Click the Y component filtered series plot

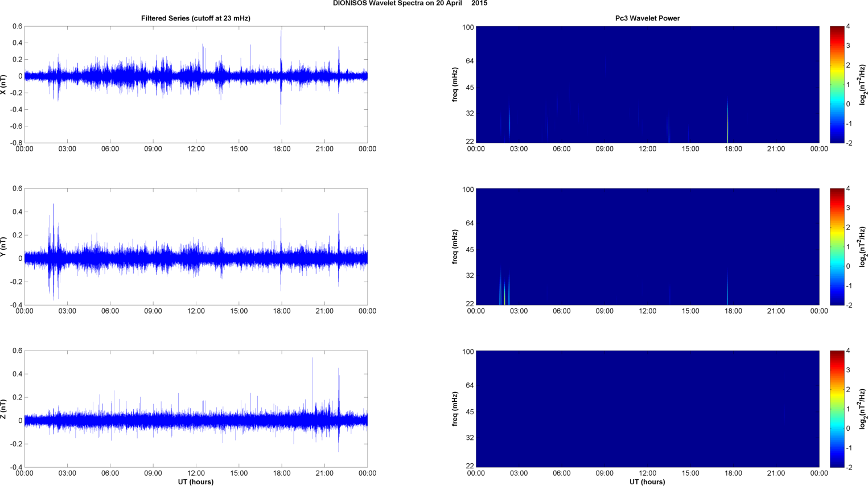(196, 246)
